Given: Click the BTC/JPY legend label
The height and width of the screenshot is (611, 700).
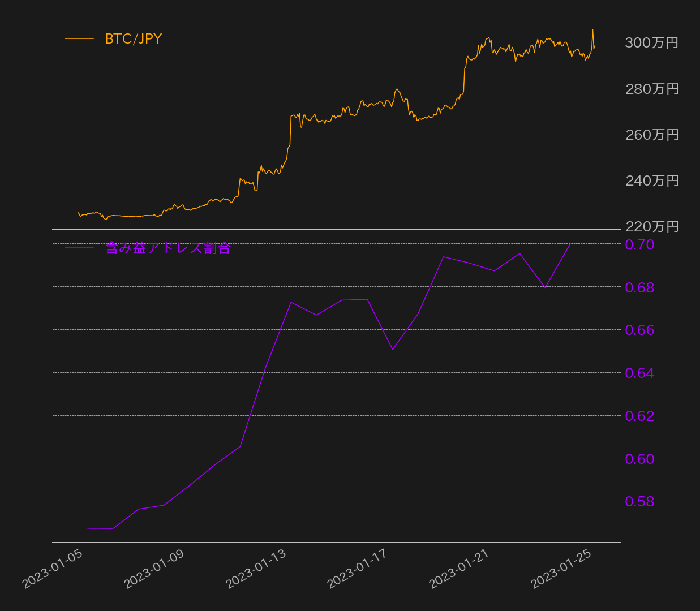Looking at the screenshot, I should [133, 38].
